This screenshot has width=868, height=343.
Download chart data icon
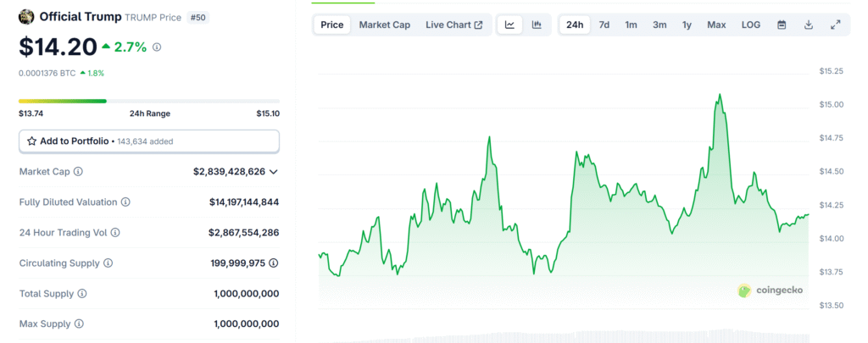(x=809, y=25)
